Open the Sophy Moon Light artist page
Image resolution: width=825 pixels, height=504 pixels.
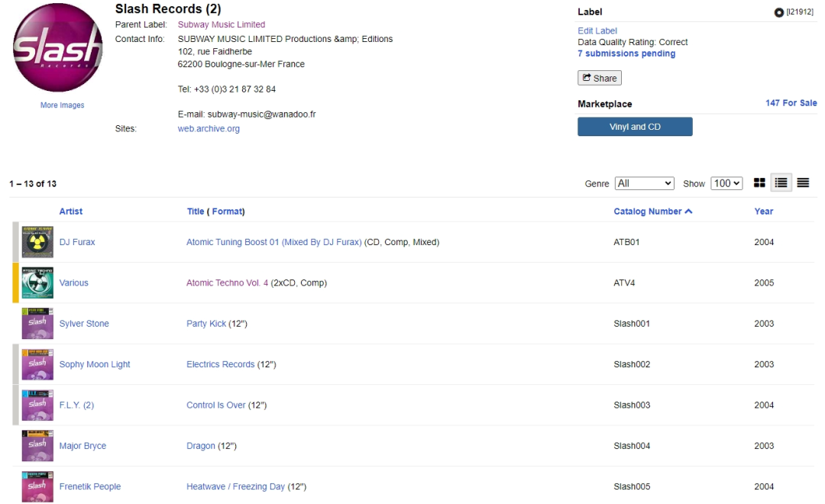coord(94,364)
